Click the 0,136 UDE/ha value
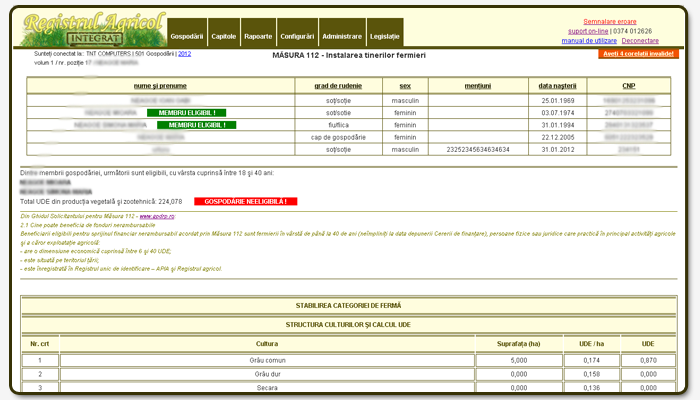Image resolution: width=700 pixels, height=400 pixels. pyautogui.click(x=592, y=388)
